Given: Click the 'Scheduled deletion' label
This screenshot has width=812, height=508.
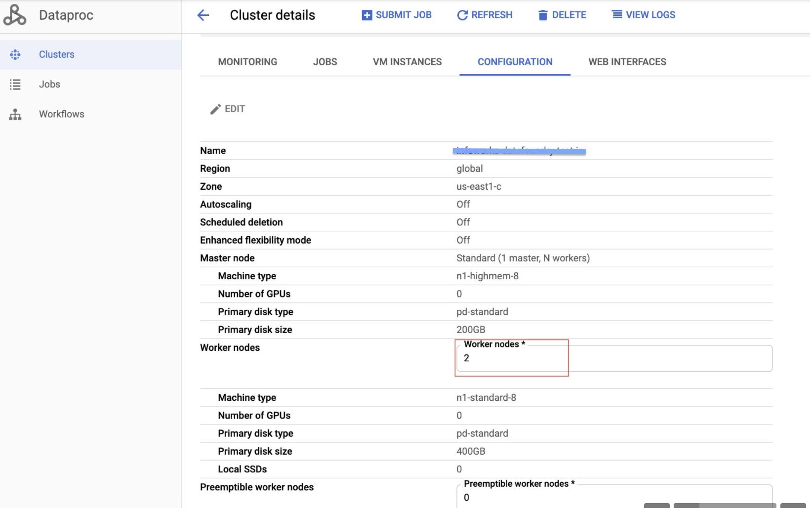Looking at the screenshot, I should click(242, 222).
